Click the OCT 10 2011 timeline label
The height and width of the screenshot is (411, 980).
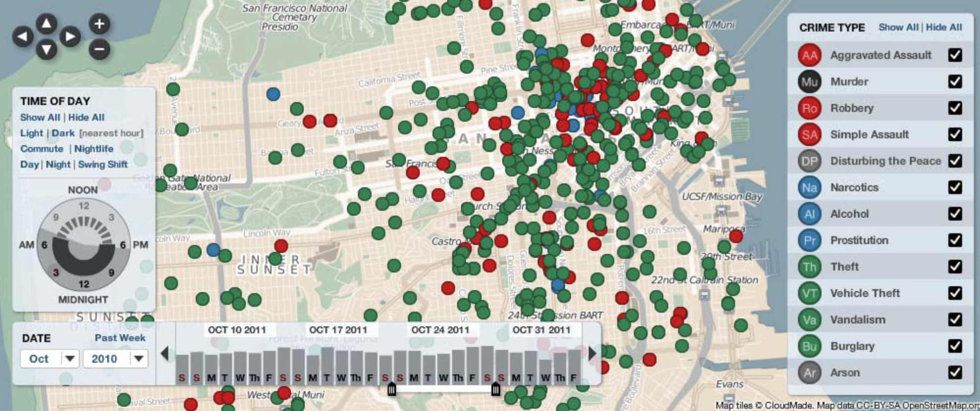pos(237,330)
